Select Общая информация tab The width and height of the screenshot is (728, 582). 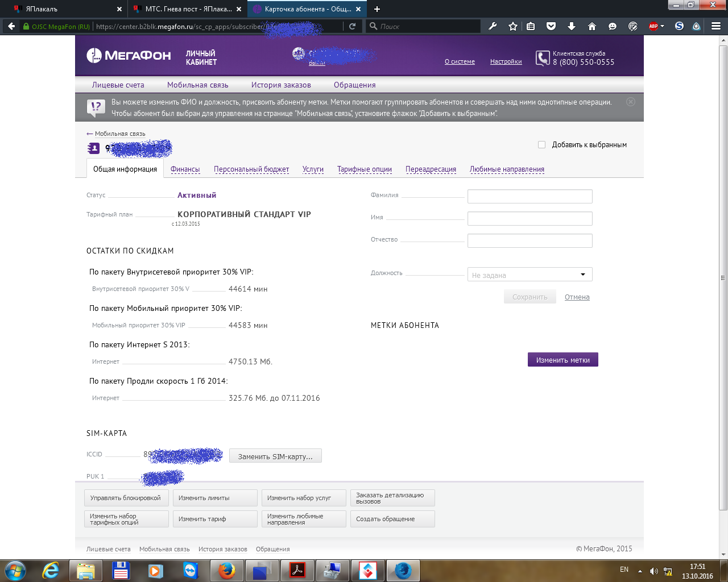pos(125,169)
